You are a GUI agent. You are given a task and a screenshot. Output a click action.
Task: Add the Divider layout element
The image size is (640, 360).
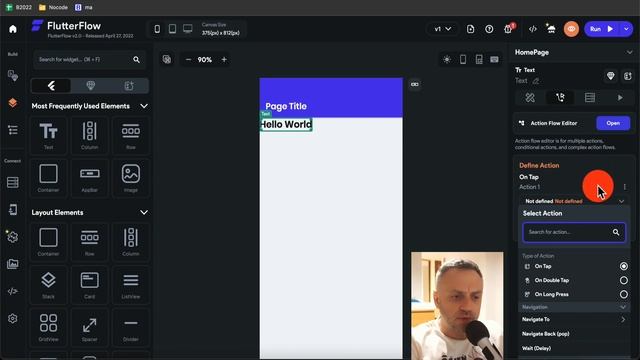131,327
